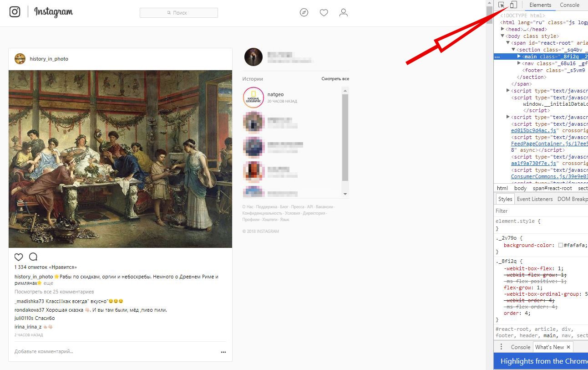Select the Styles tab
This screenshot has height=370, width=588.
[x=505, y=199]
